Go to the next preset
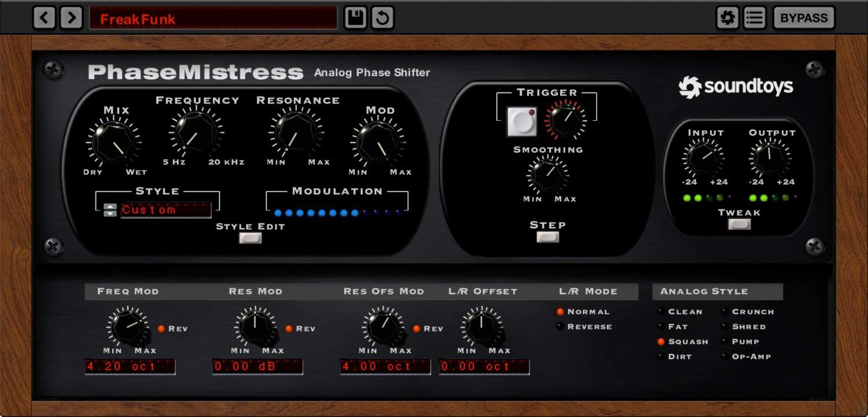 point(71,18)
